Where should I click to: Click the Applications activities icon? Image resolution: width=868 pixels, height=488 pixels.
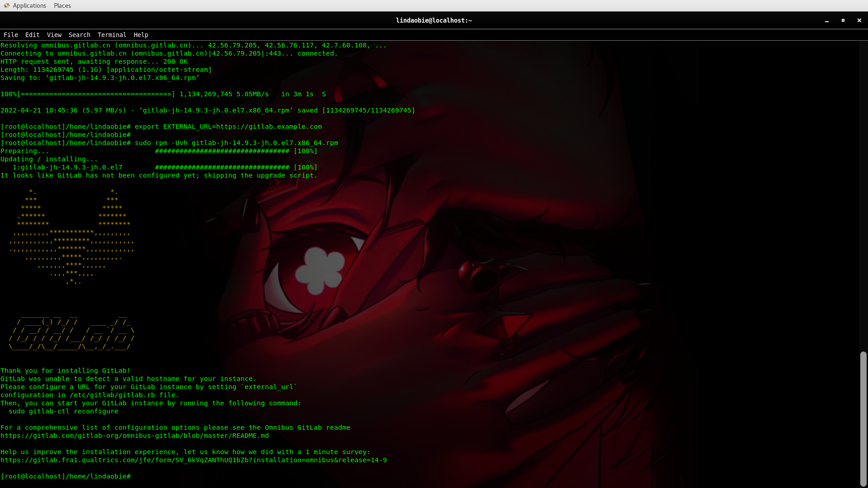(6, 5)
